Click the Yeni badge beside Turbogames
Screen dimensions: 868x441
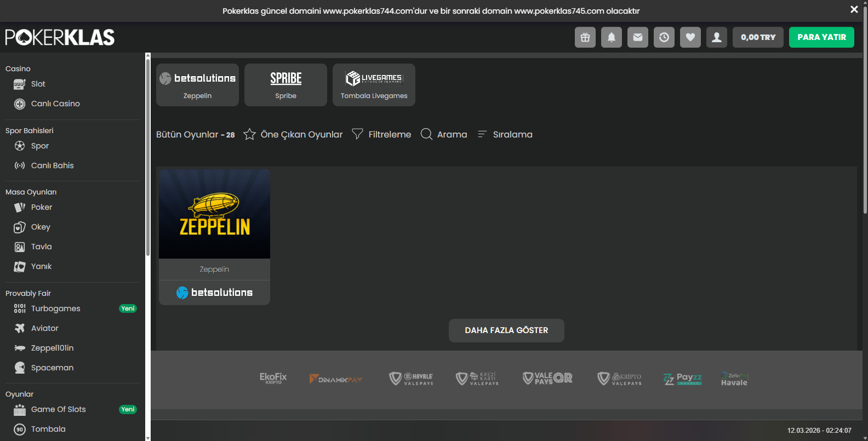128,308
